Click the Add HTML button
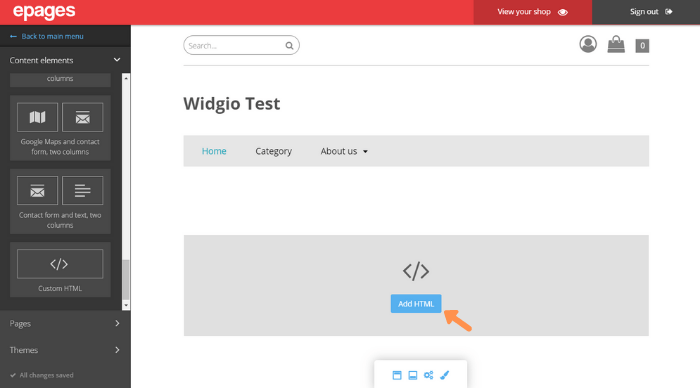700x389 pixels. coord(416,304)
